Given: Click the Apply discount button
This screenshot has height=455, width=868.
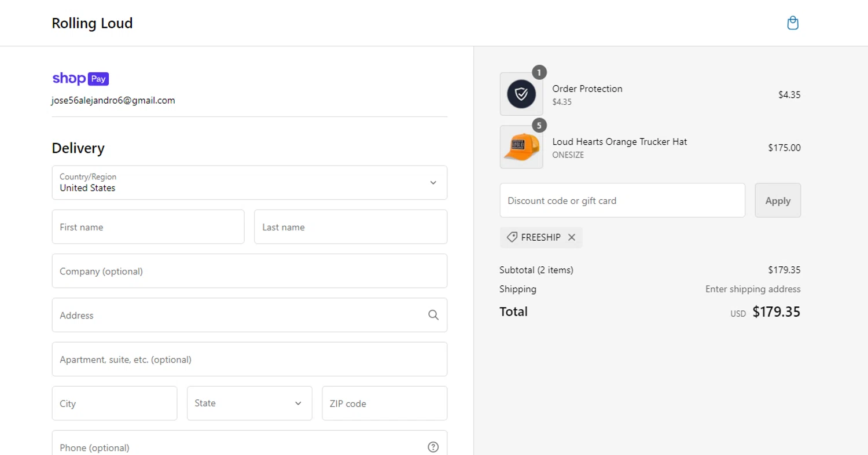Looking at the screenshot, I should pos(778,200).
